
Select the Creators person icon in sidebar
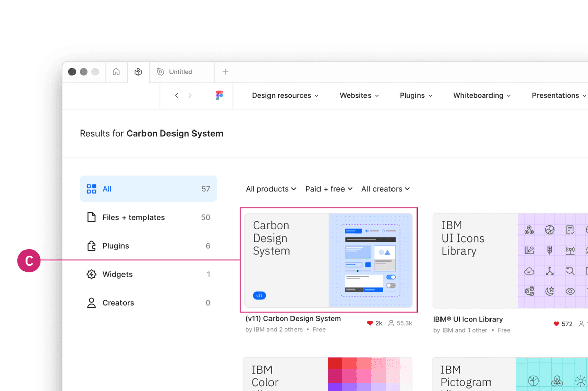pos(92,303)
